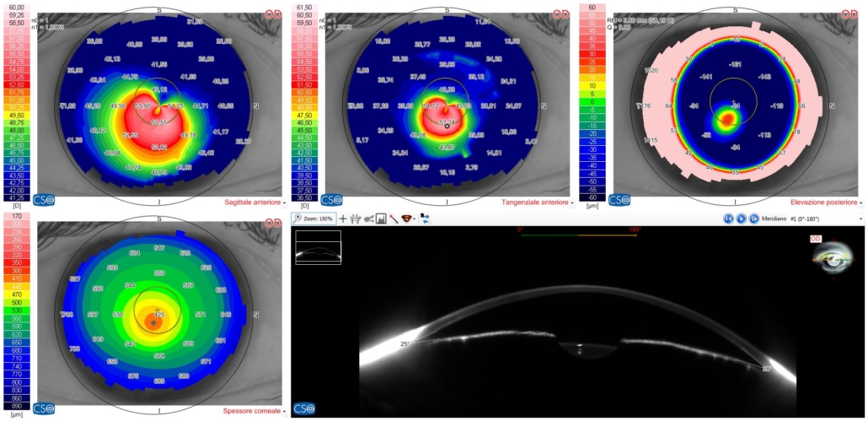Open the Spessore corneale map type dropdown
The height and width of the screenshot is (421, 868).
coord(255,411)
